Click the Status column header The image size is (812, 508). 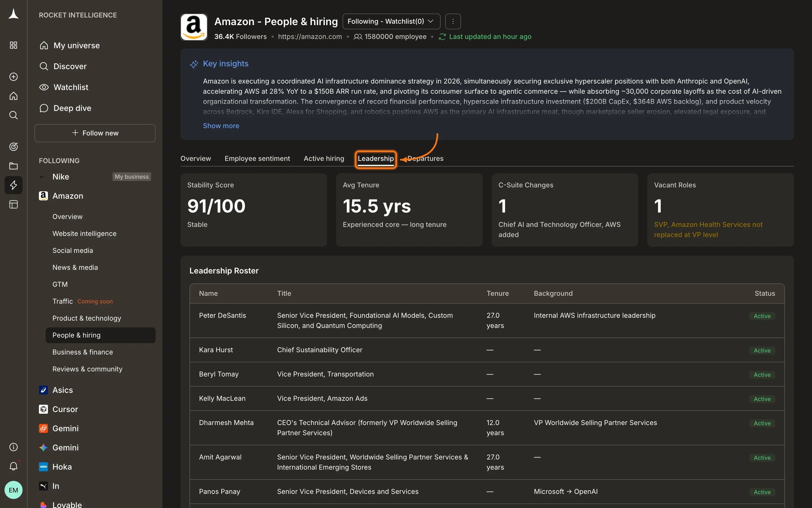pyautogui.click(x=765, y=293)
